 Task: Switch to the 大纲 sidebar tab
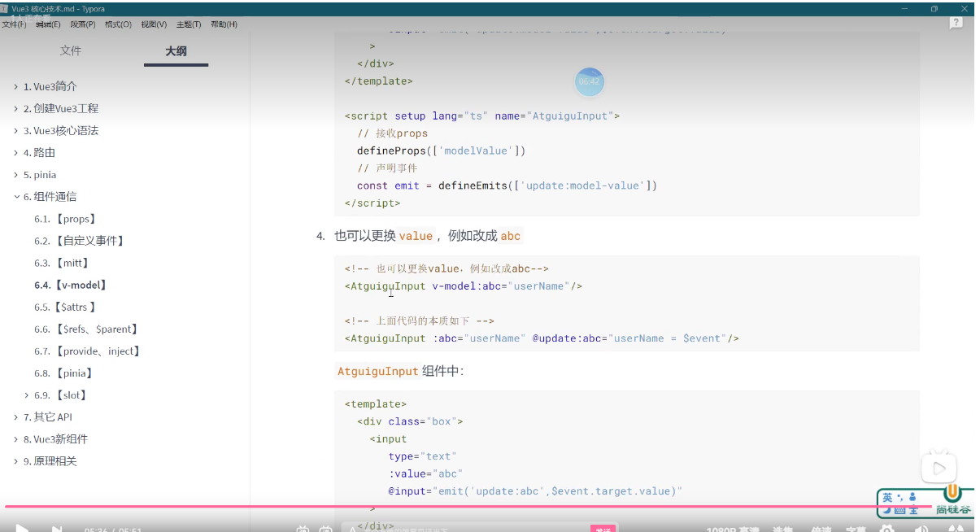pos(176,50)
